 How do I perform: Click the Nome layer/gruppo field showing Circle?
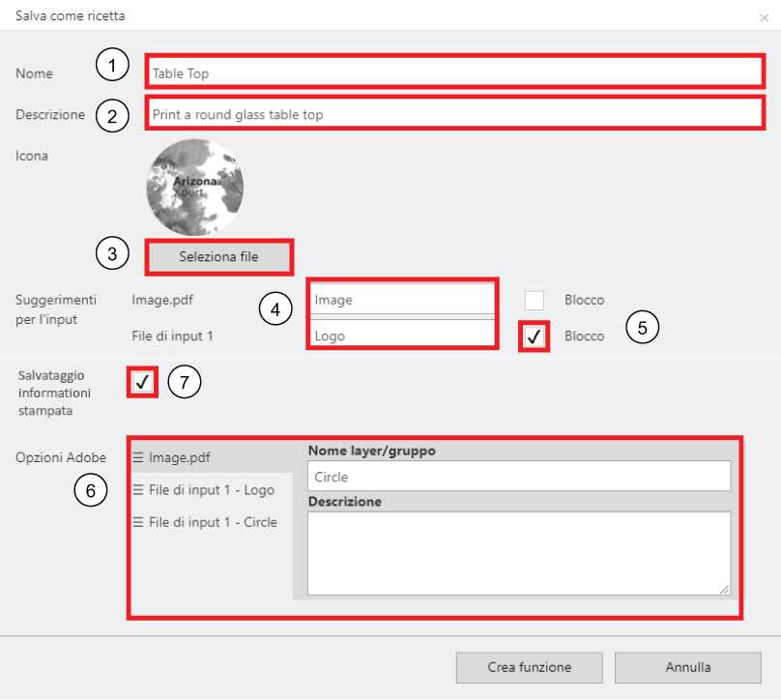click(x=519, y=477)
